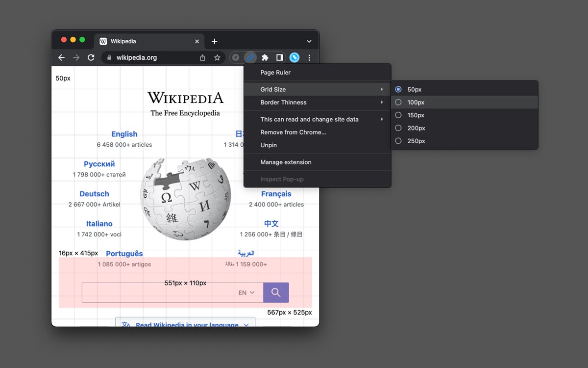Open the English Wikipedia link
Viewport: 588px width, 368px height.
(124, 133)
